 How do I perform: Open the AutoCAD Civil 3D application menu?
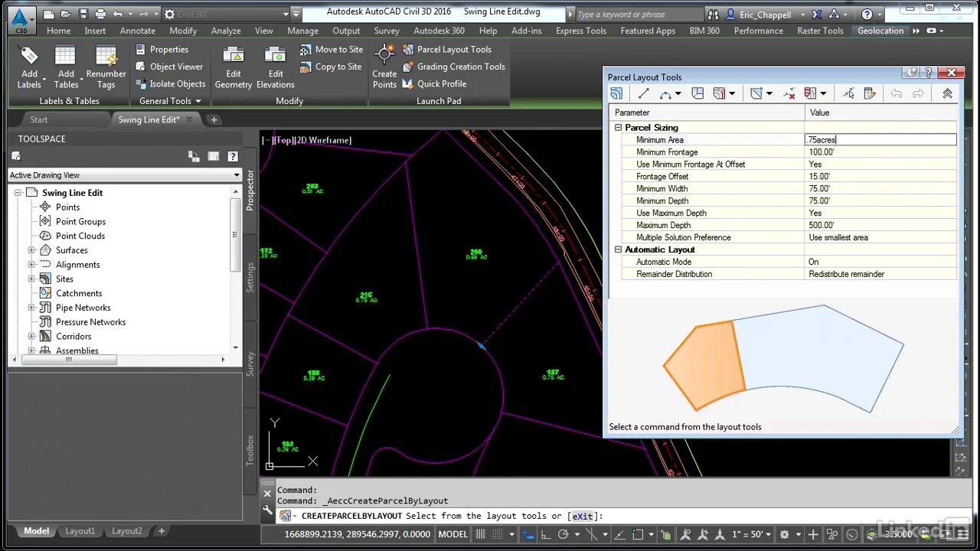tap(21, 19)
